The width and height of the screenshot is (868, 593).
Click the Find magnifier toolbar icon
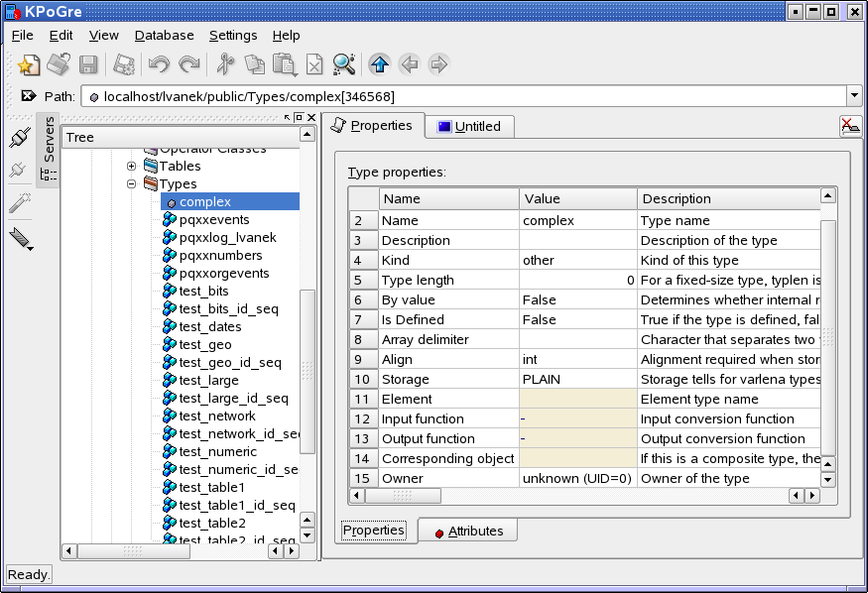[344, 65]
